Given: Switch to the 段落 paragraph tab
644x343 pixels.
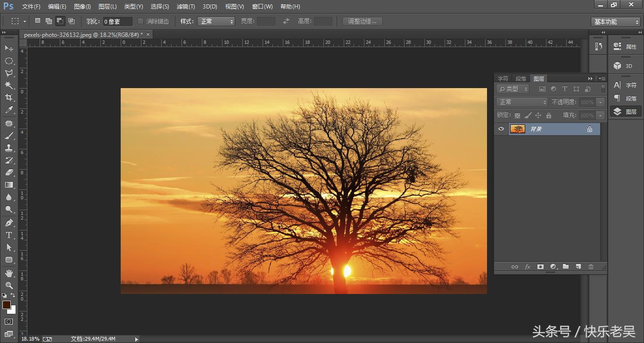Looking at the screenshot, I should tap(521, 79).
